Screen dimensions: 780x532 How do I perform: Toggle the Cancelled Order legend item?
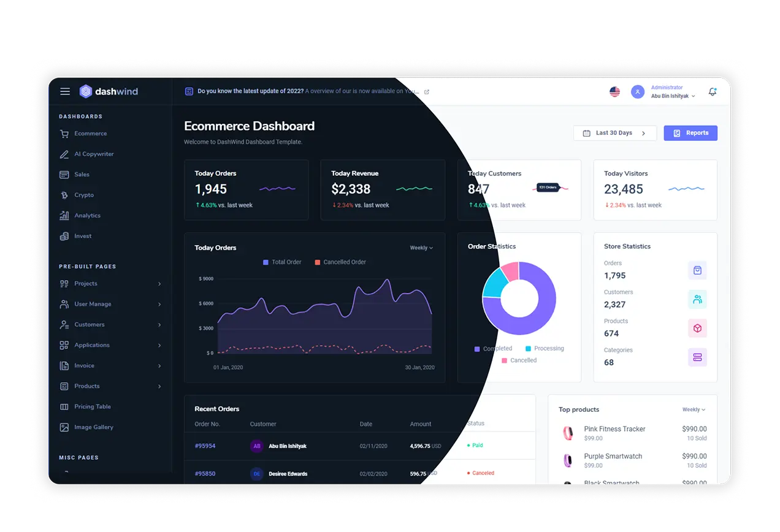[340, 262]
